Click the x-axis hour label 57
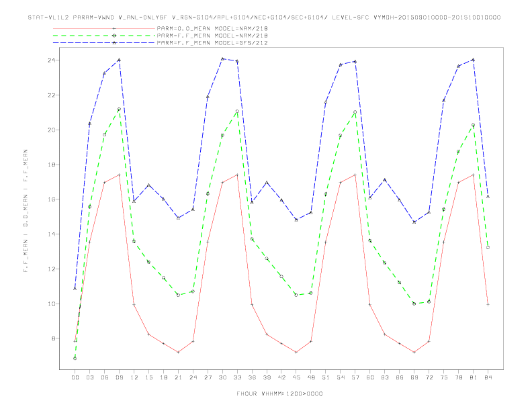 coord(355,377)
